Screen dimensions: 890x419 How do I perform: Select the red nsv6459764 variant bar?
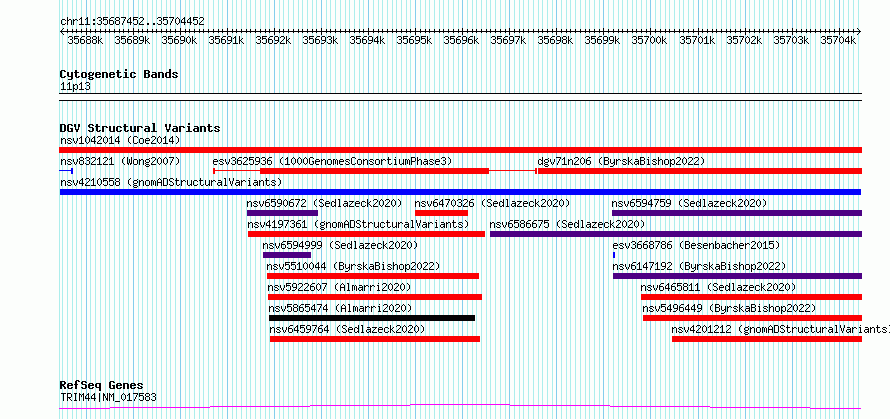pos(375,339)
